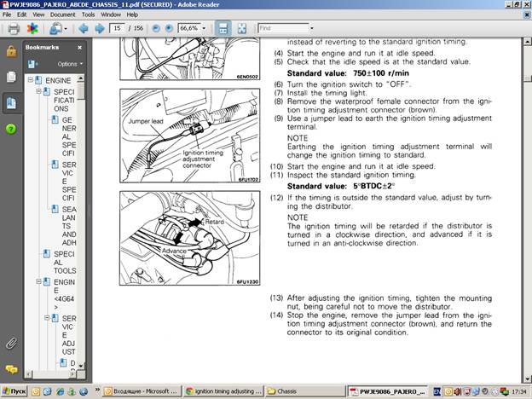Click the page number field showing 15
532x399 pixels.
(118, 28)
